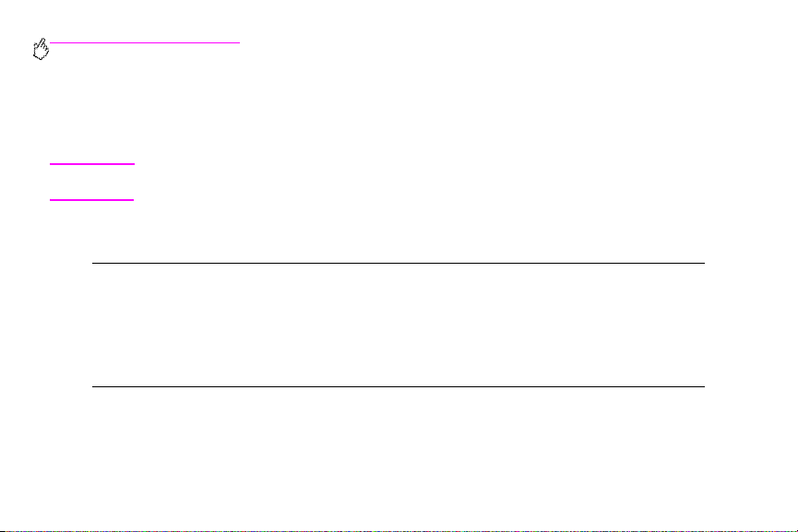
Task: Click the lower black horizontal rule
Action: [399, 386]
